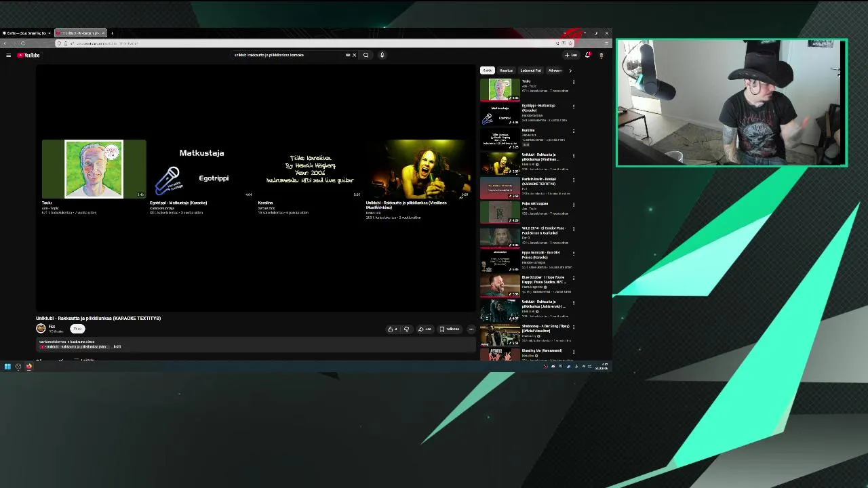Open options menu for Tuulu sidebar video
Screen dimensions: 868x488
tap(574, 82)
